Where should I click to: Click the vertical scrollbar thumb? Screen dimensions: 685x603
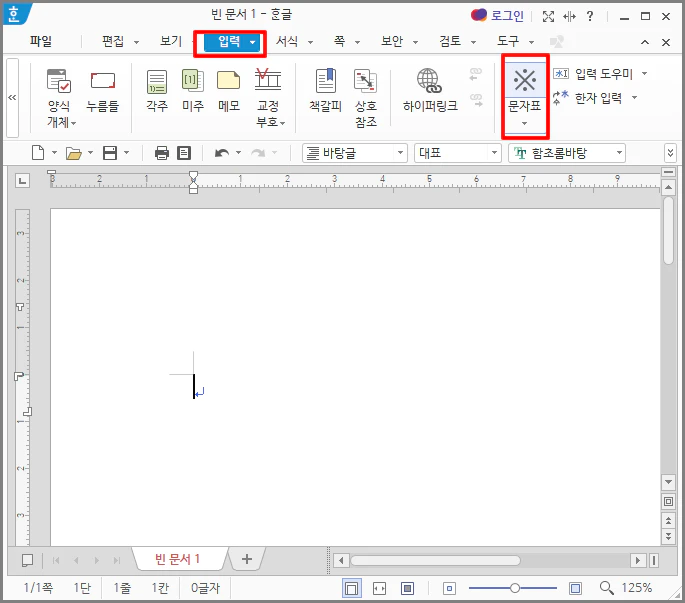point(668,231)
